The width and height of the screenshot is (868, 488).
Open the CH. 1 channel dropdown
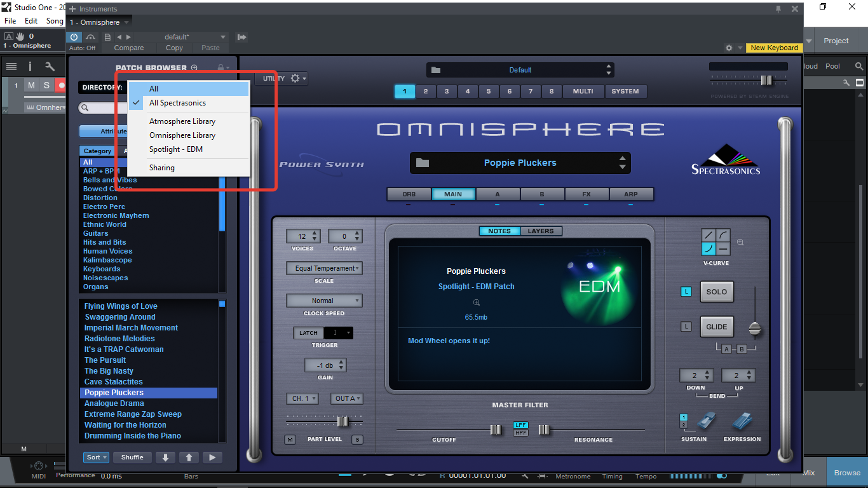[x=302, y=398]
